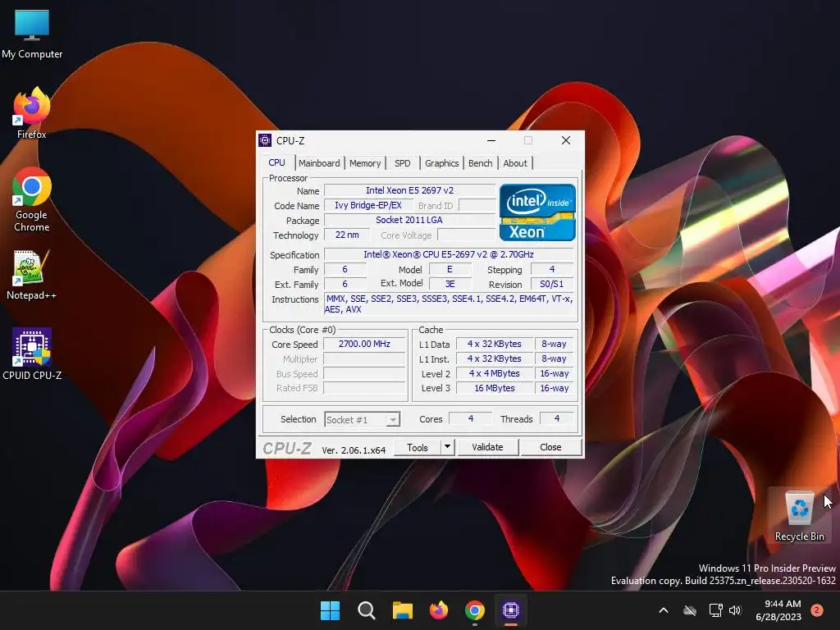The image size is (840, 630).
Task: Click the revision value 'S0/S1'
Action: click(x=552, y=284)
